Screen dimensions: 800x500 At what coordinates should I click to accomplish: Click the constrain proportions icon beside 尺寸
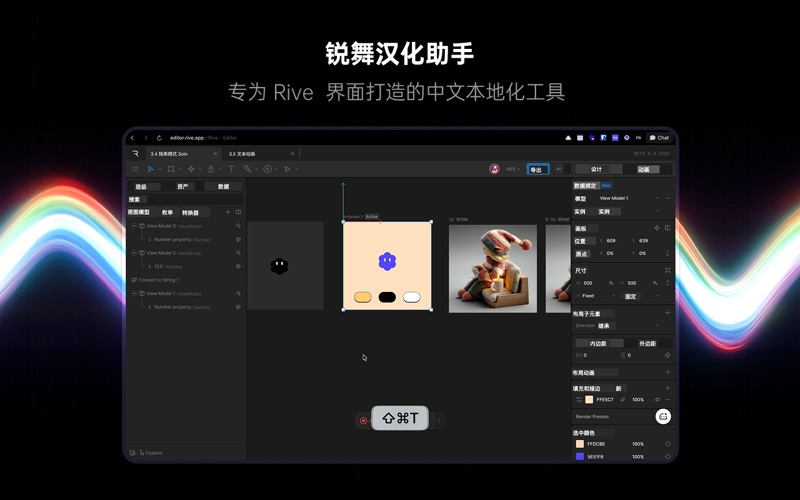(667, 270)
